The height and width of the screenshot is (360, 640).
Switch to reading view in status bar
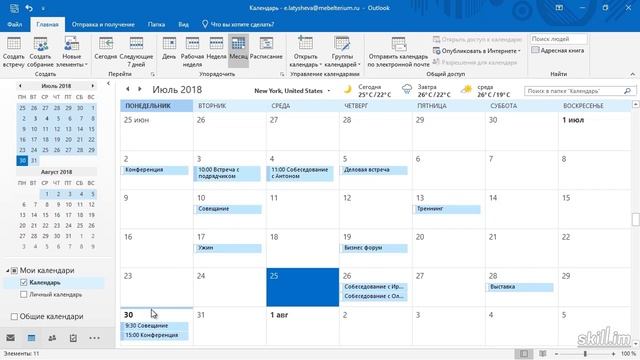pos(542,353)
